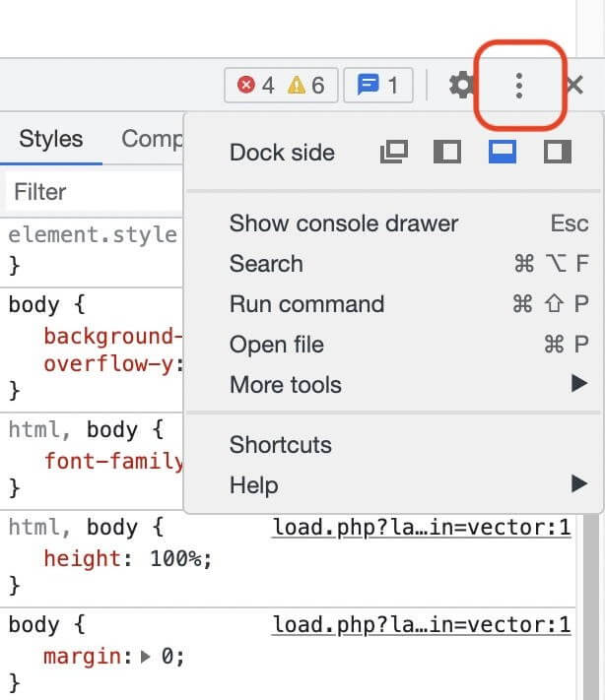Open load.php link beside html, body rule
Screen dimensions: 605x700
click(x=422, y=528)
